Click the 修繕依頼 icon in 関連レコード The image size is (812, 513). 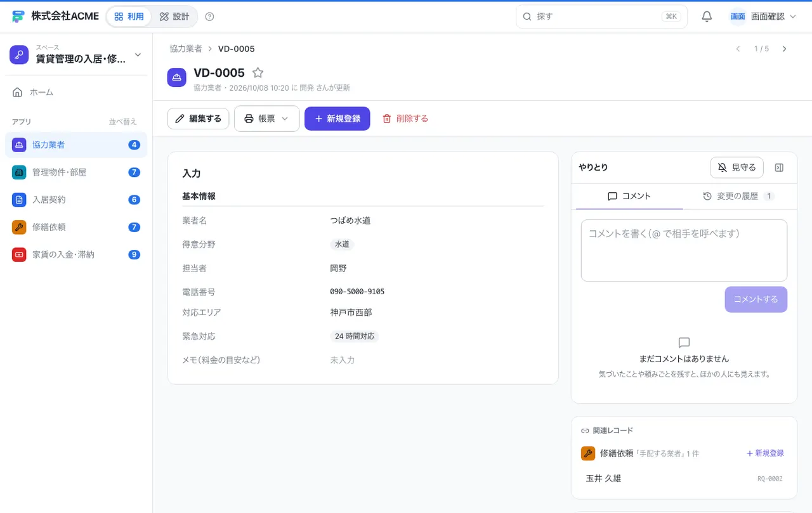pos(587,453)
